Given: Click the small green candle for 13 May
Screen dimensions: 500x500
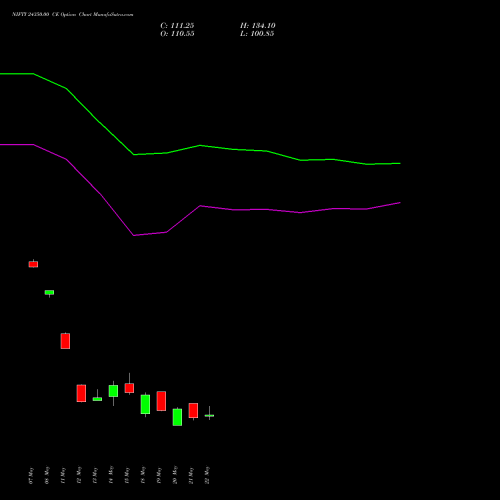Looking at the screenshot, I should click(x=97, y=399).
